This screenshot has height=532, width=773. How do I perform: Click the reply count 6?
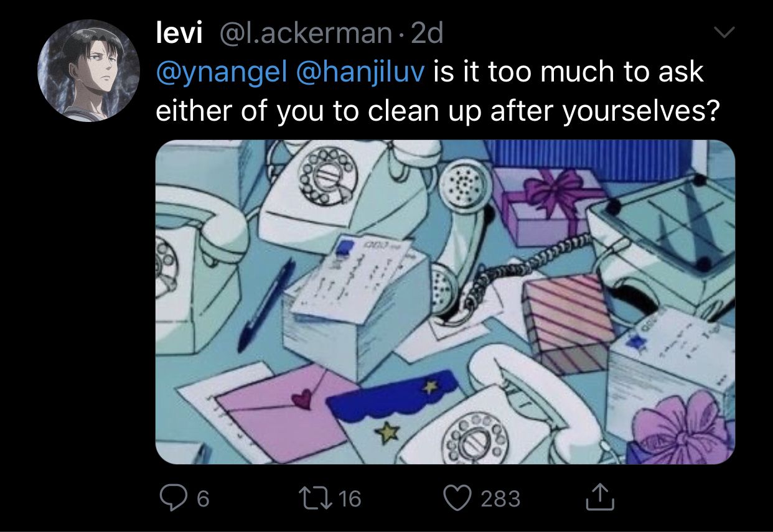click(x=202, y=498)
